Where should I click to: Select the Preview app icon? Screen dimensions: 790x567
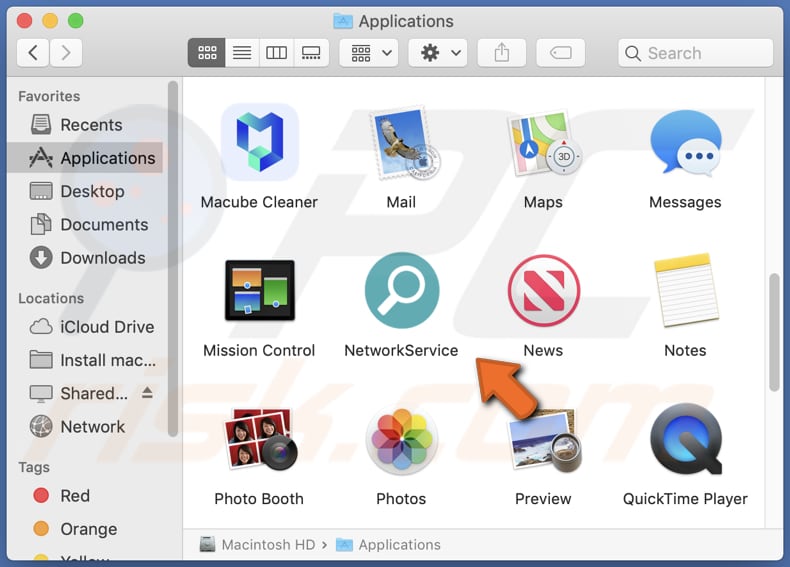[x=544, y=440]
